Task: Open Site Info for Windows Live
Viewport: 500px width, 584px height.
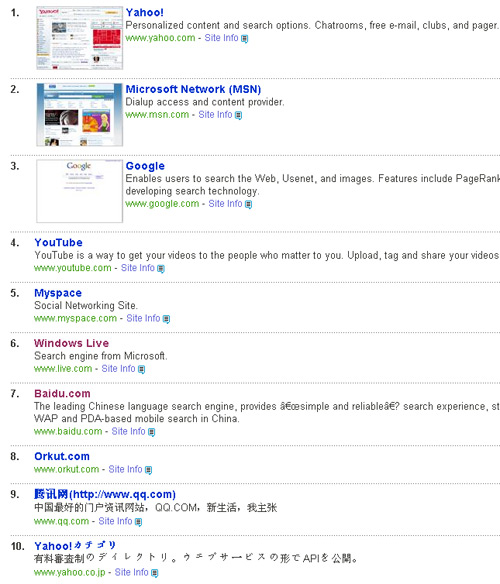Action: pyautogui.click(x=118, y=369)
